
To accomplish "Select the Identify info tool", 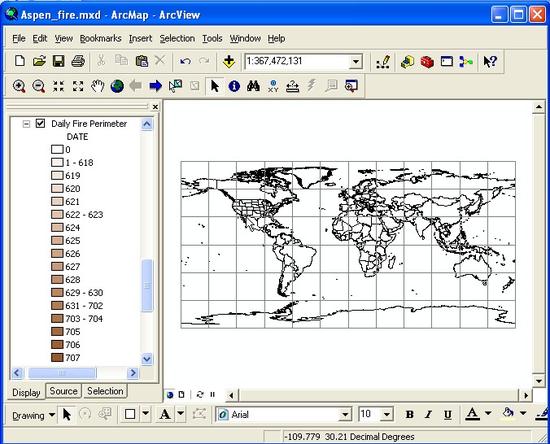I will point(234,86).
